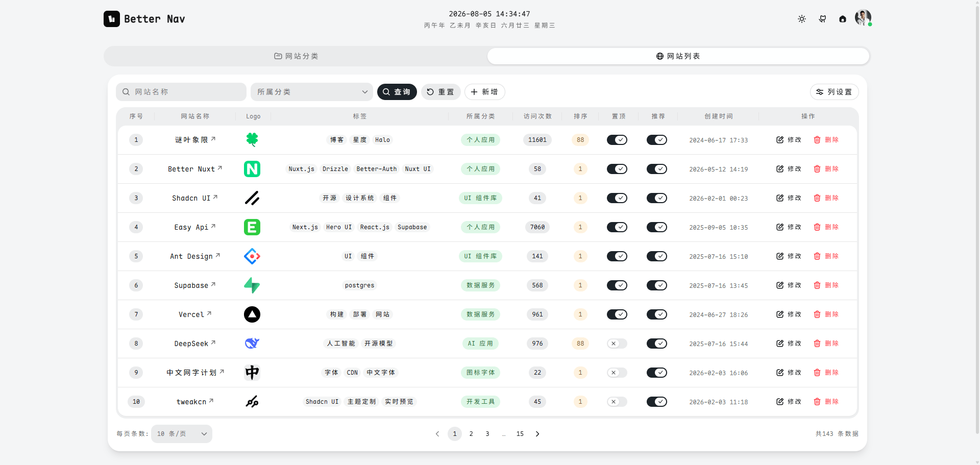Go to the previous page arrow
The width and height of the screenshot is (980, 465).
[437, 434]
